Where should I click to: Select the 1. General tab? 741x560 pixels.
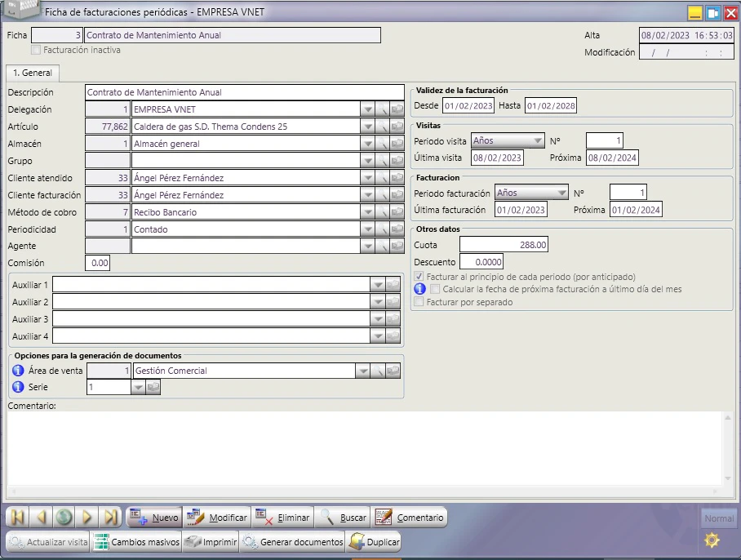(33, 73)
